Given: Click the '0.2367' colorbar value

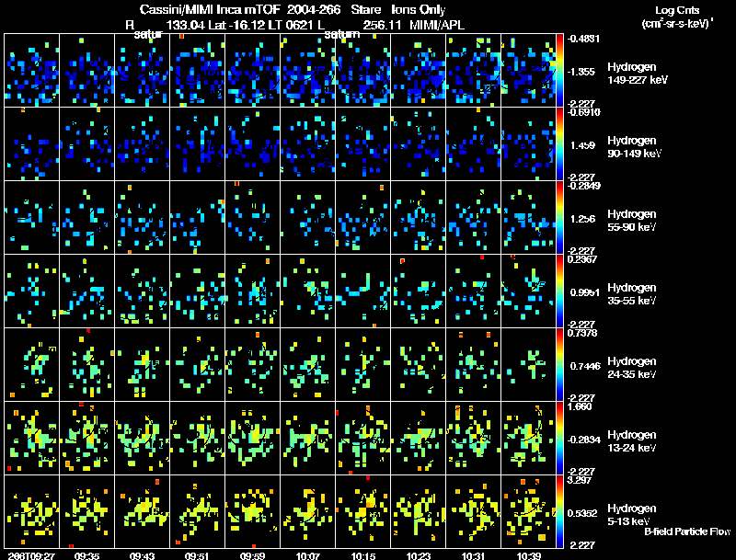Looking at the screenshot, I should (582, 259).
